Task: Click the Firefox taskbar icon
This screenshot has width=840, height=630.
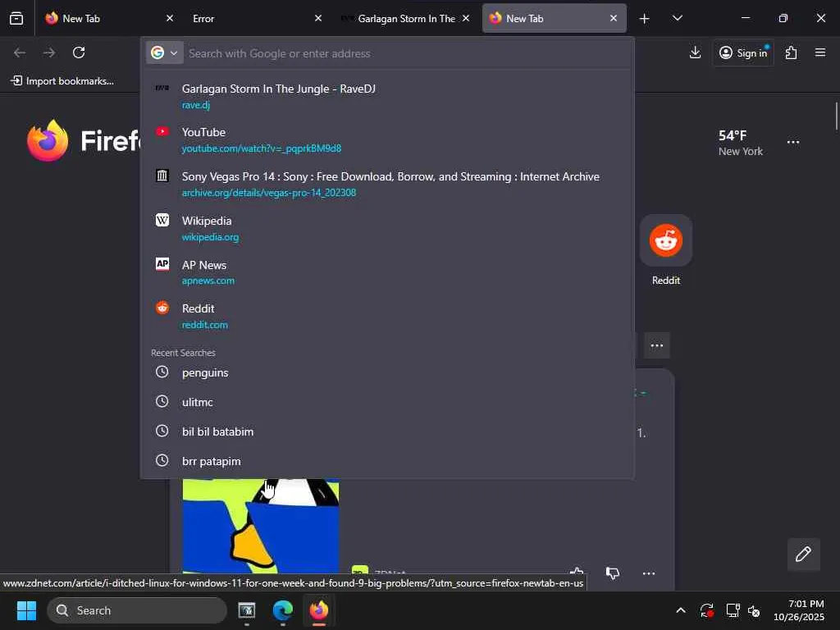Action: [319, 610]
